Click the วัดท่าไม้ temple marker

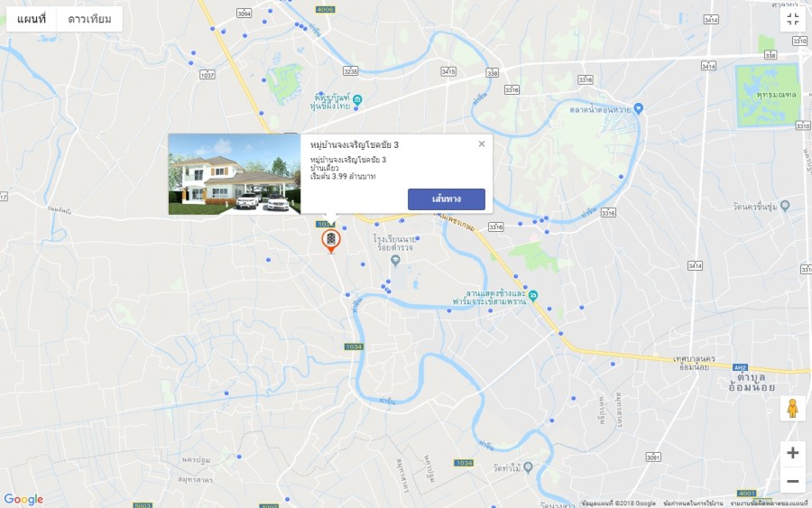click(x=528, y=467)
